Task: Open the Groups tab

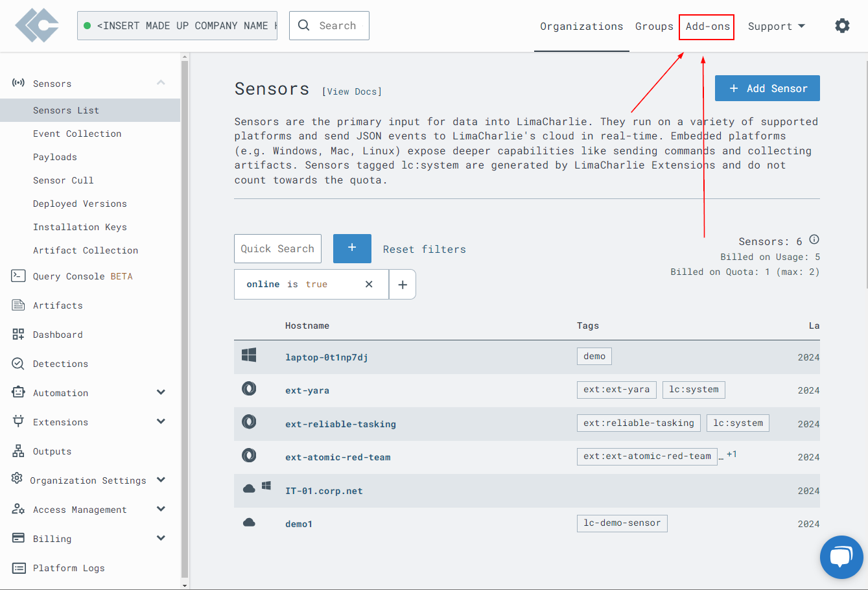Action: [x=654, y=27]
